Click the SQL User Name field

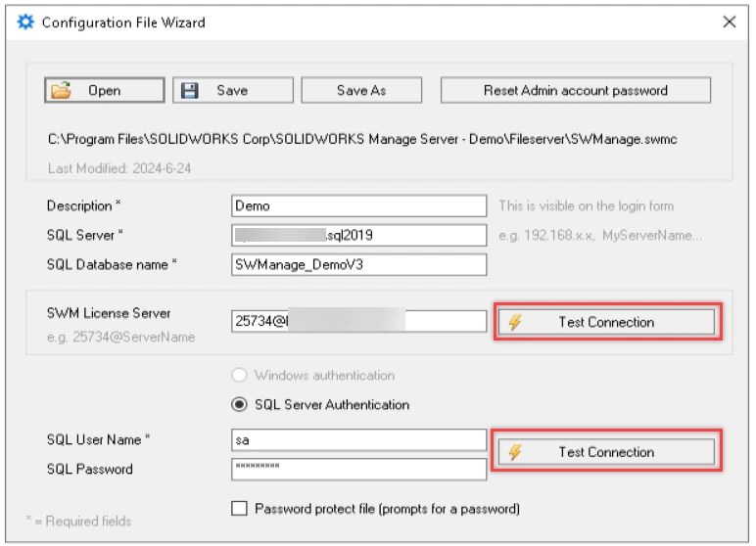click(x=358, y=440)
